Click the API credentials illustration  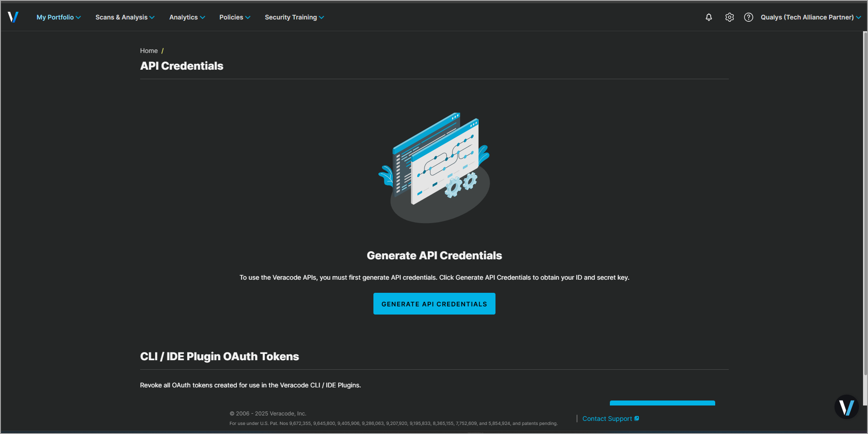434,168
